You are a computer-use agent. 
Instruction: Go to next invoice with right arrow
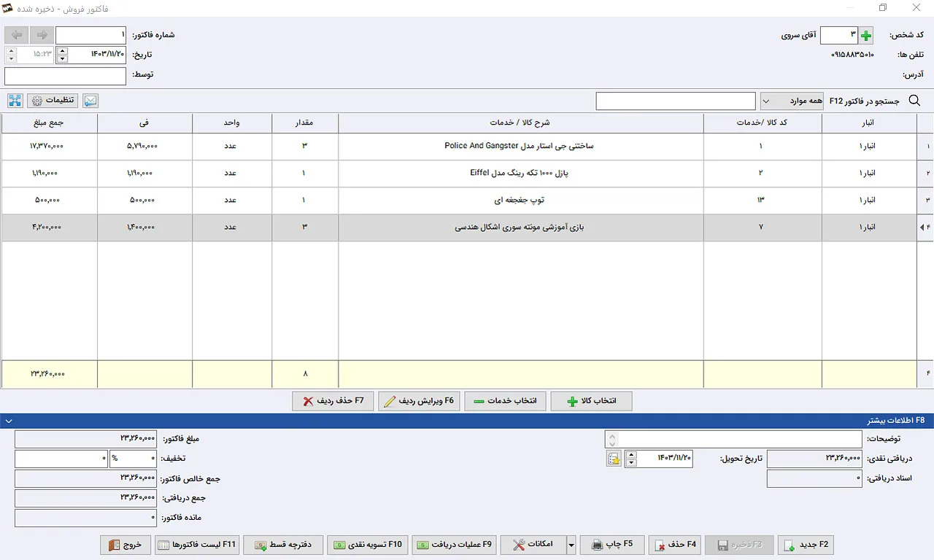[42, 35]
